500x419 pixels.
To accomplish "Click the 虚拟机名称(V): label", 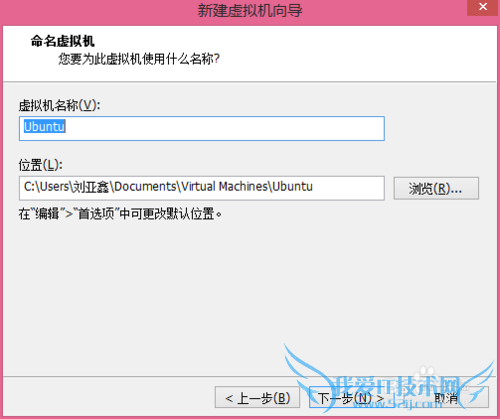I will click(59, 105).
